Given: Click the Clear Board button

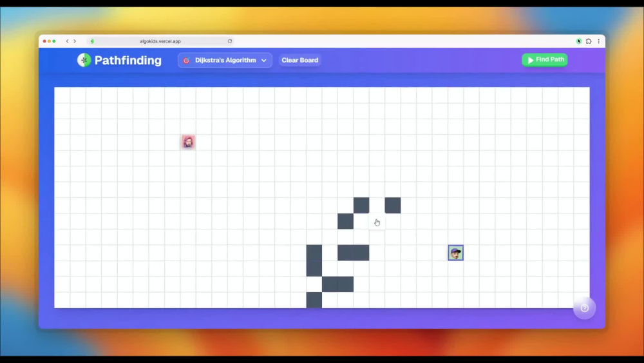Looking at the screenshot, I should coord(300,60).
